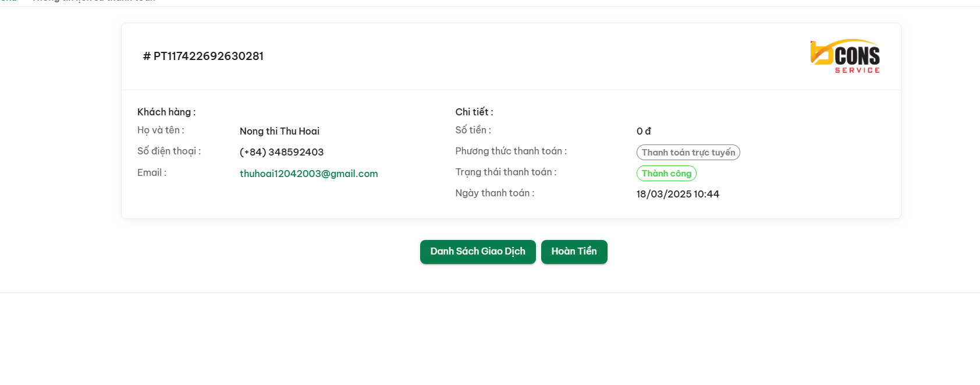Image resolution: width=980 pixels, height=385 pixels.
Task: Click the phone number (+84) 348592403
Action: click(282, 152)
